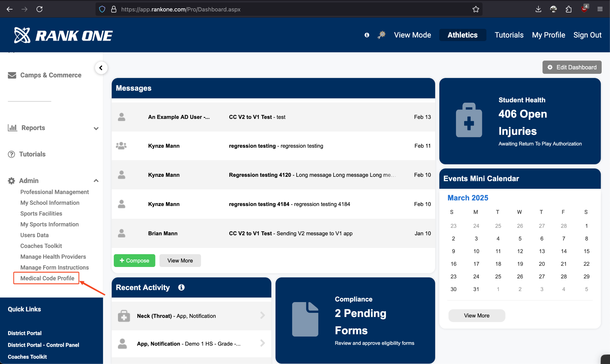Expand the App, Notification activity chevron
Screen dimensions: 610x364
pos(262,343)
